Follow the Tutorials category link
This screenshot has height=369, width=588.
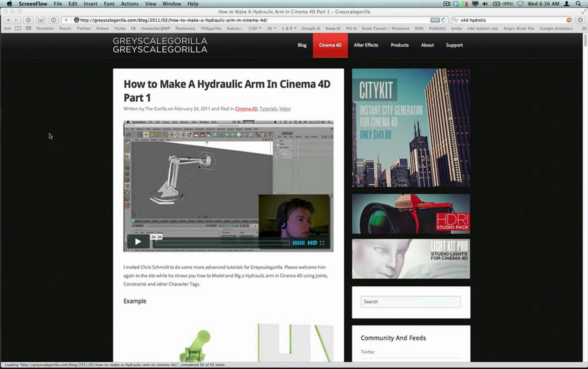point(268,109)
